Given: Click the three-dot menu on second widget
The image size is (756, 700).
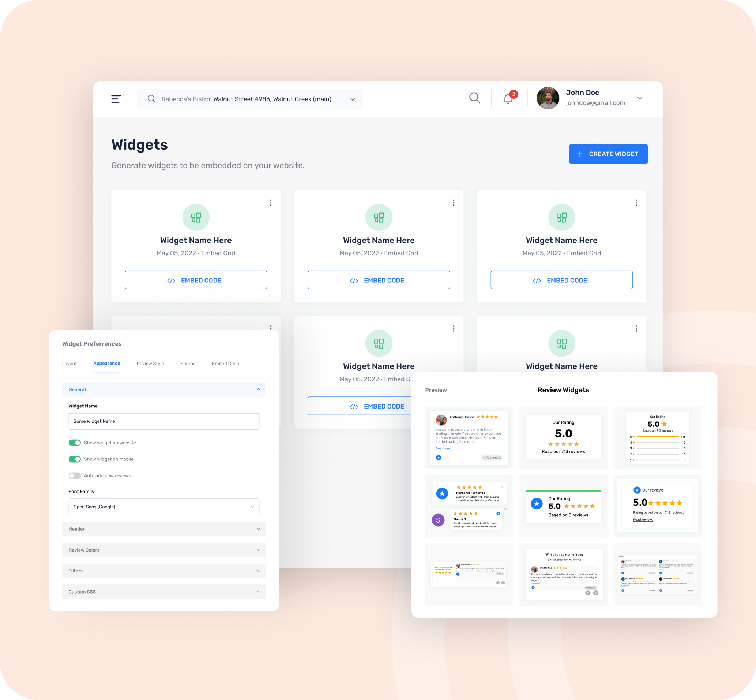Looking at the screenshot, I should point(454,203).
